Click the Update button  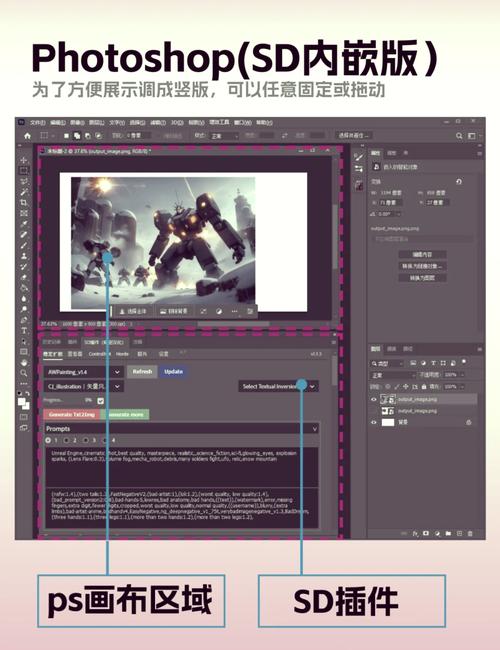tap(173, 372)
